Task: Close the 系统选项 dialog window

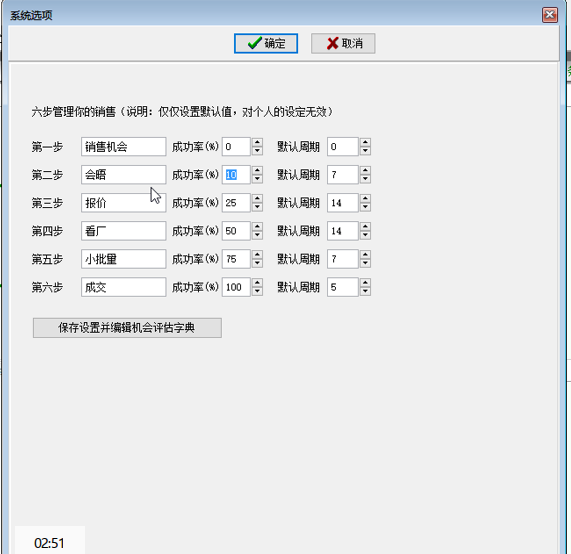Action: click(x=550, y=15)
